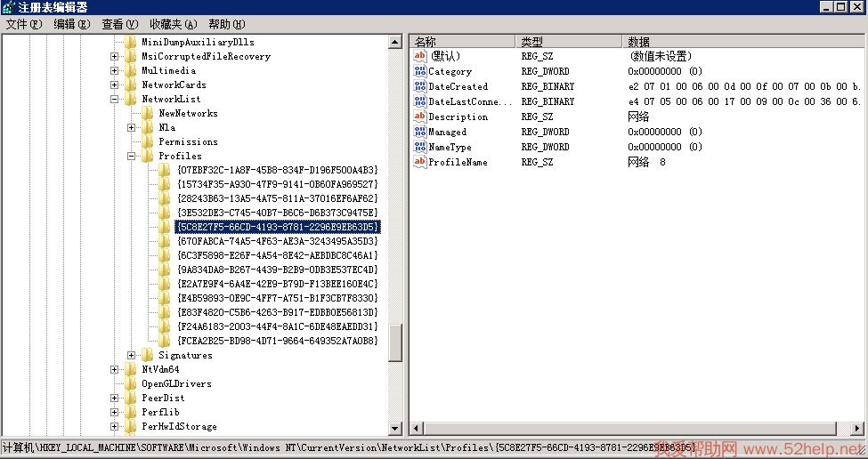Click the OpenGLDrivers folder icon
868x459 pixels.
tap(131, 383)
